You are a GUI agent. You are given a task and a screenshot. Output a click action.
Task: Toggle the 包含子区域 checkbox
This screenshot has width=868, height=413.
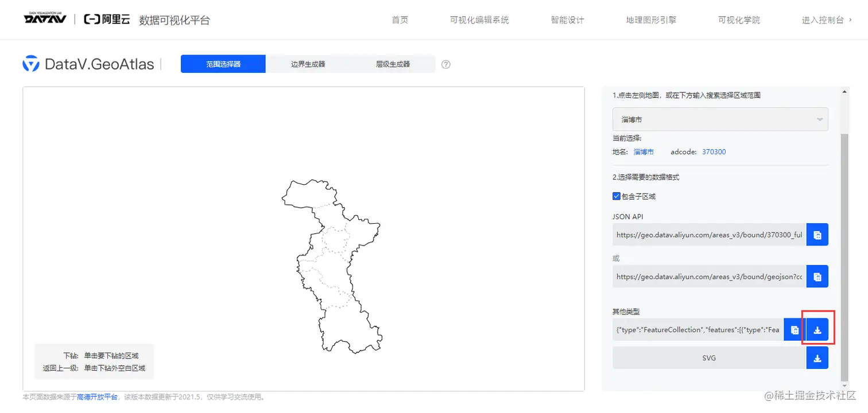pyautogui.click(x=617, y=196)
